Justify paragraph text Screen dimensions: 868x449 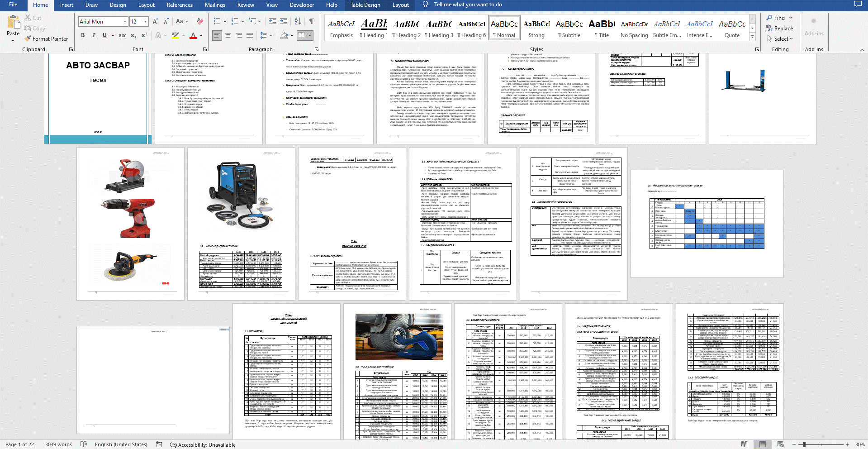250,35
